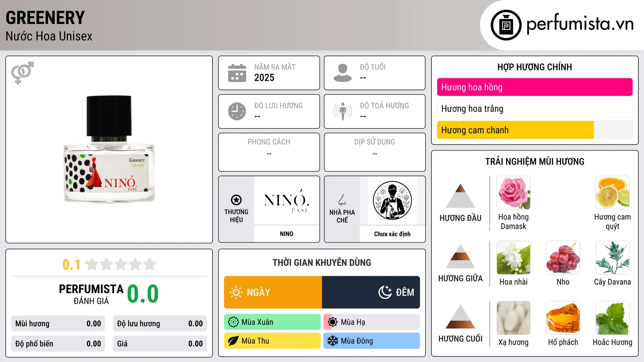Click the Độ Lưu Hương label in the clock card
This screenshot has height=362, width=644.
click(x=279, y=106)
